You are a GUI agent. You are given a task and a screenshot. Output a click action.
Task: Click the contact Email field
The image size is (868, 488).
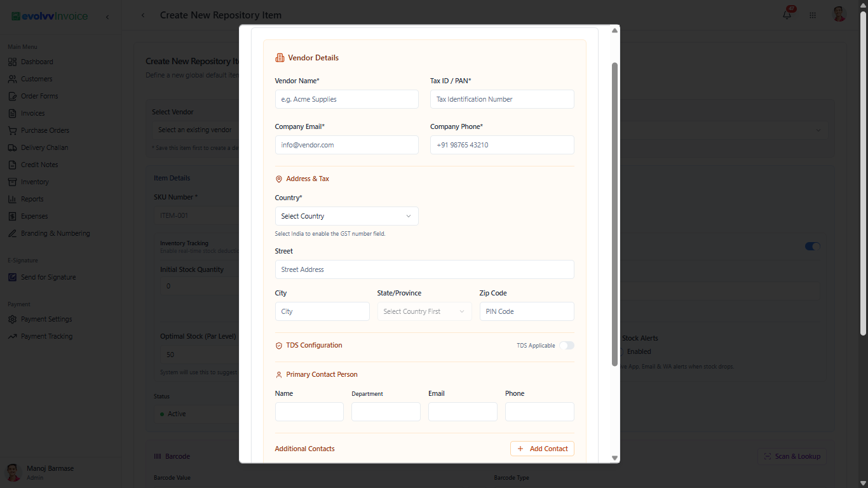coord(463,412)
